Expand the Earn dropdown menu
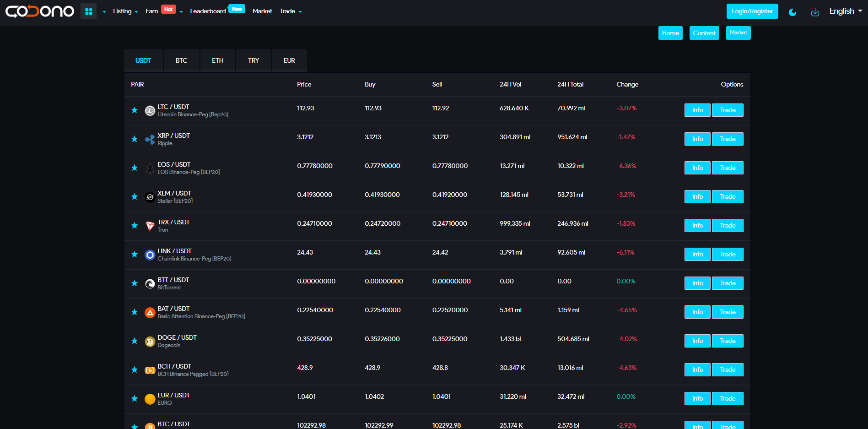868x429 pixels. [164, 11]
